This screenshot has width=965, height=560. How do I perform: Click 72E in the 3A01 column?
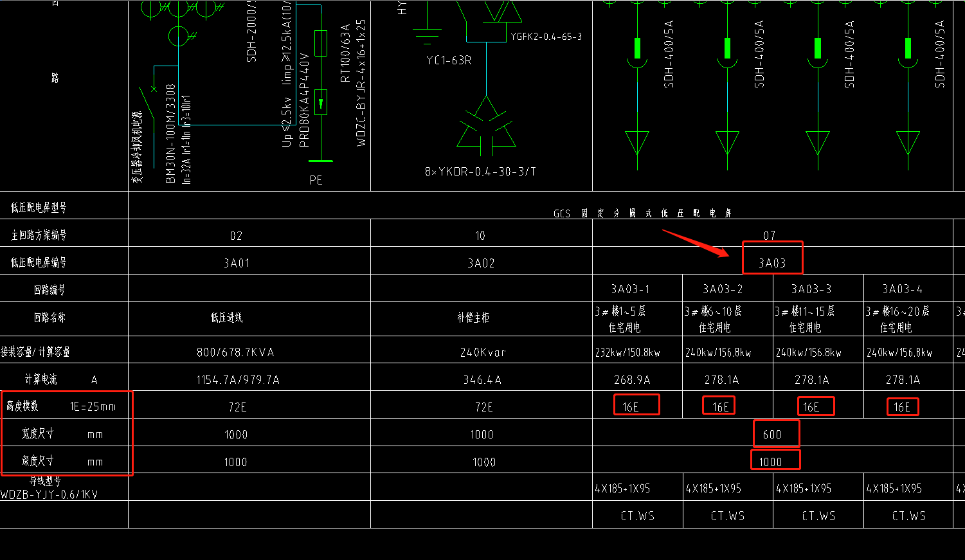coord(237,407)
